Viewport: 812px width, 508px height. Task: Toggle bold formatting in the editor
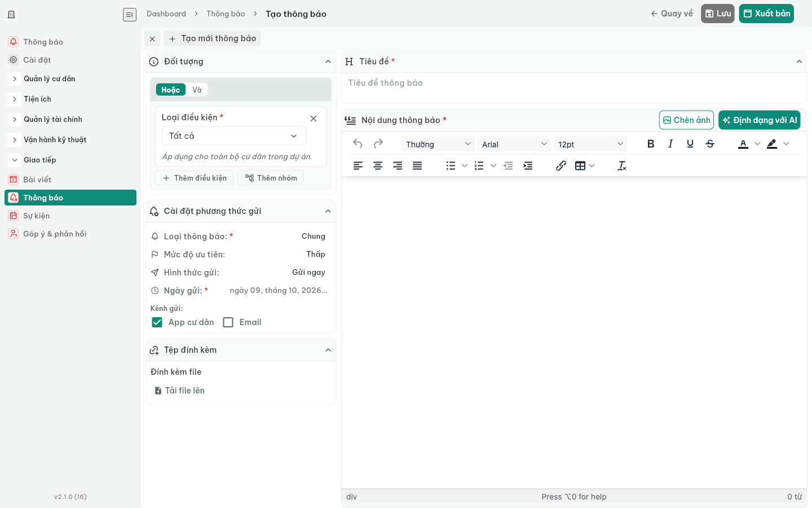click(x=651, y=144)
